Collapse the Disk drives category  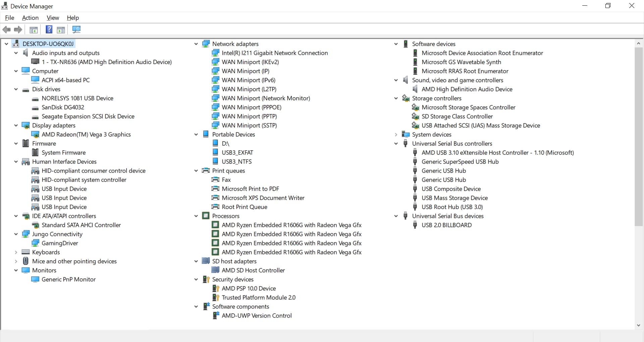(16, 89)
